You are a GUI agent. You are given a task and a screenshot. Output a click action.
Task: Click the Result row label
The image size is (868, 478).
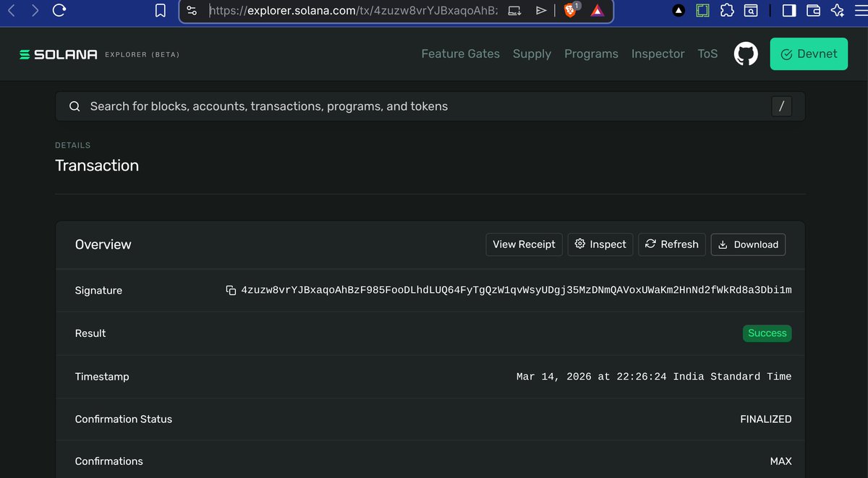click(x=90, y=333)
